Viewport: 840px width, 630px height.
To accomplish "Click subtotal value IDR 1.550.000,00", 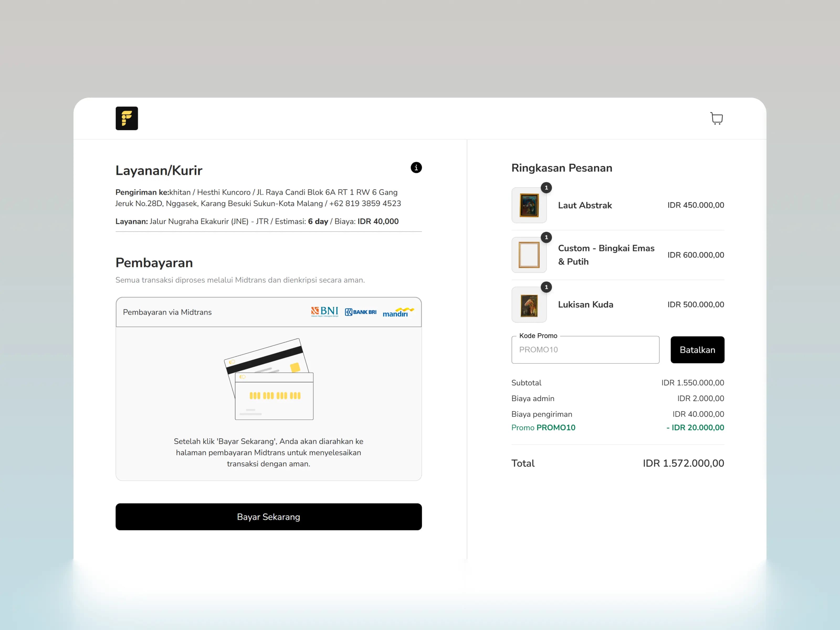I will 693,383.
